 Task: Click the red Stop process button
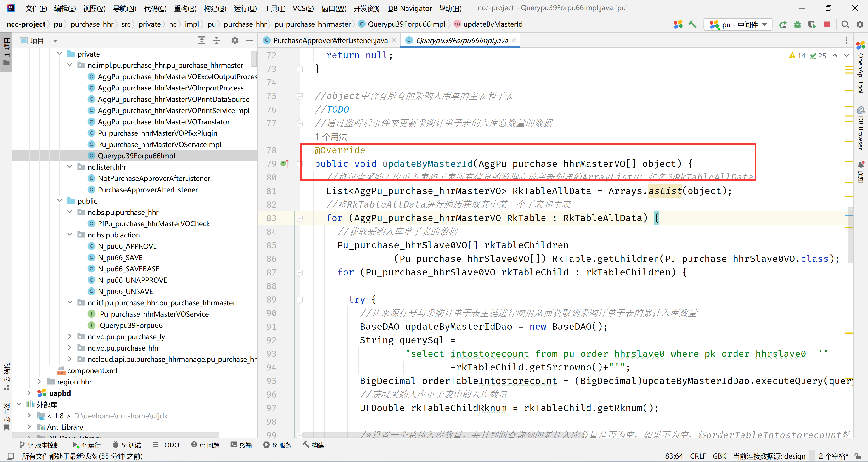click(x=827, y=25)
